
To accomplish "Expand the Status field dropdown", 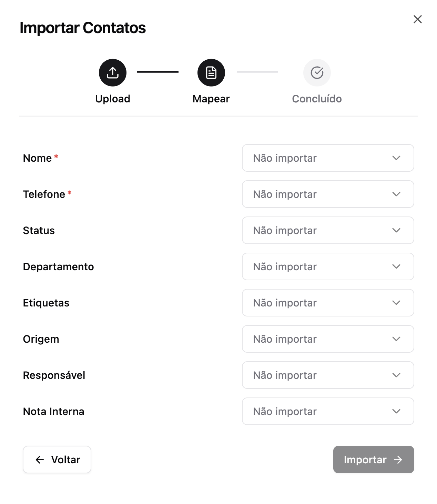I will [x=327, y=230].
